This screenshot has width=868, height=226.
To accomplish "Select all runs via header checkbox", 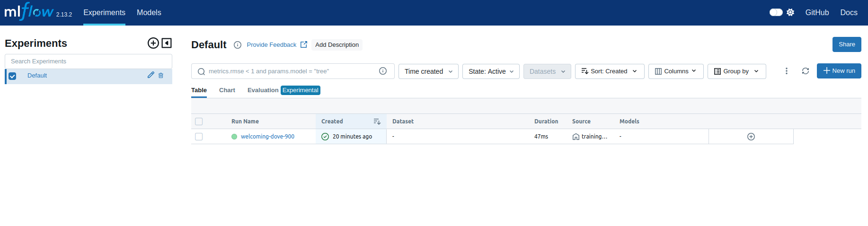I will pyautogui.click(x=199, y=122).
